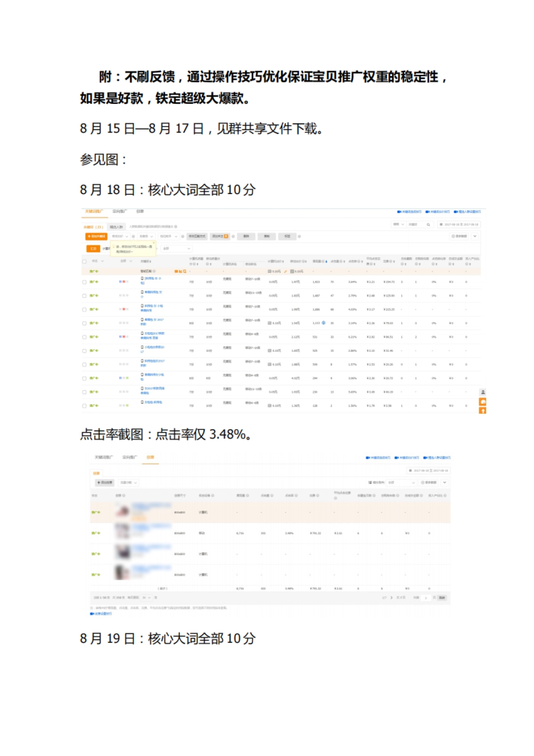Click the 修改匹配方式 button
The image size is (534, 756).
[x=197, y=236]
